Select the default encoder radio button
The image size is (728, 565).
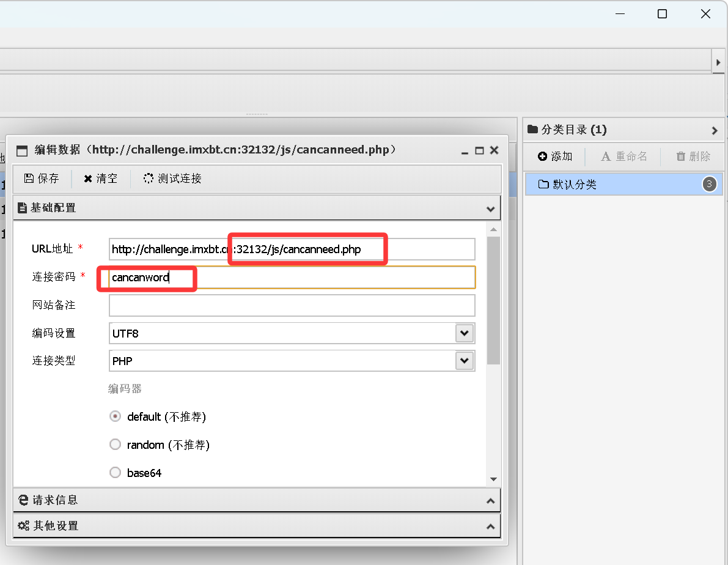coord(115,416)
